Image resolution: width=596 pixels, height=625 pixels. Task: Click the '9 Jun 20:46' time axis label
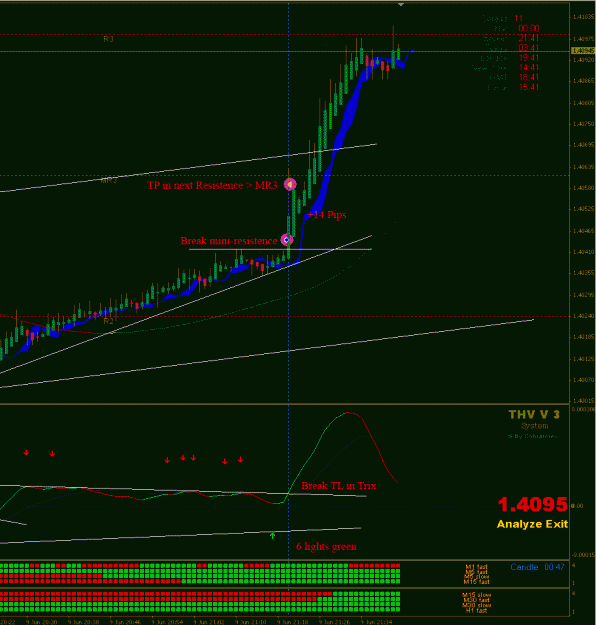[125, 622]
